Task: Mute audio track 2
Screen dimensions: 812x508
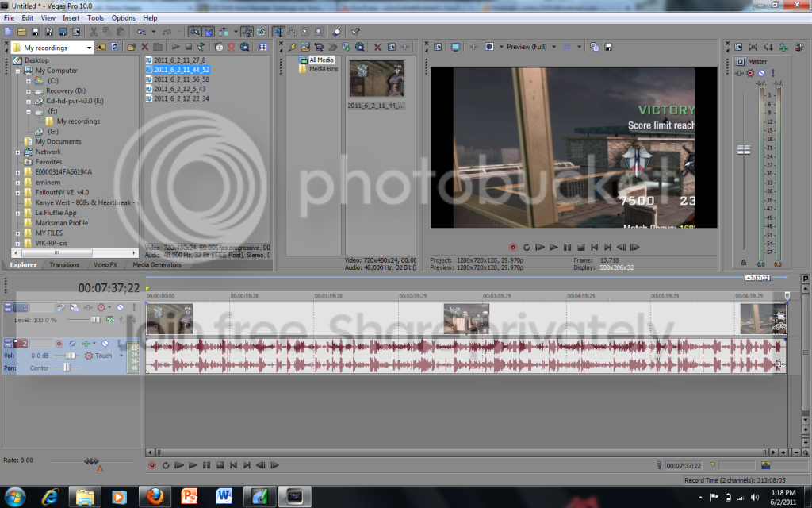Action: point(105,344)
